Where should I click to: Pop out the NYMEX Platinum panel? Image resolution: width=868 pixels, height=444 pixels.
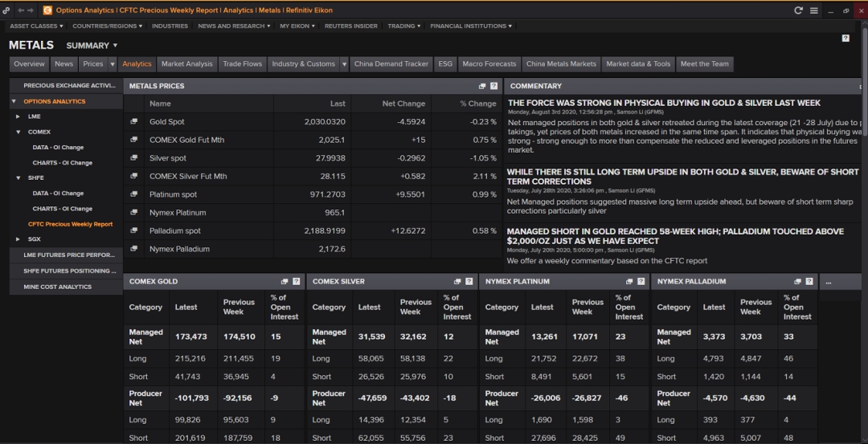coord(629,282)
